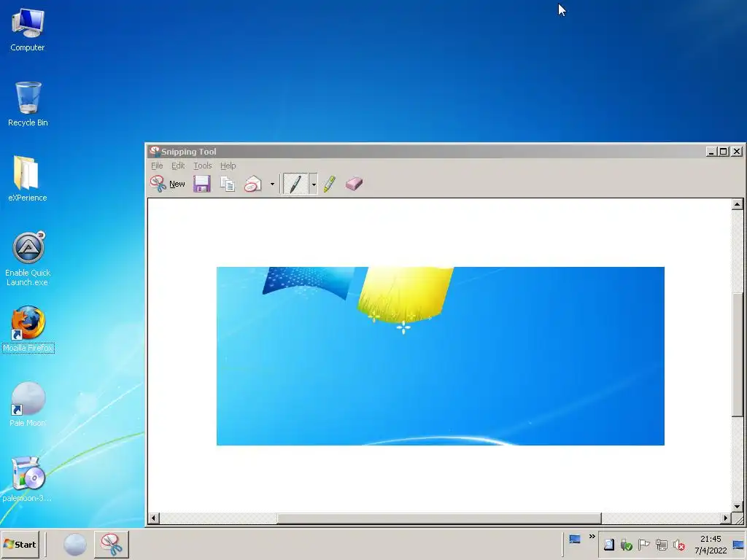Select the eXPerience folder icon

point(27,179)
